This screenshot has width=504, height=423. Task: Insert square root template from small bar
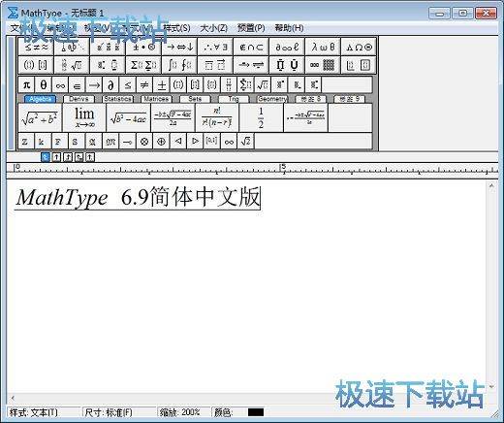(262, 85)
